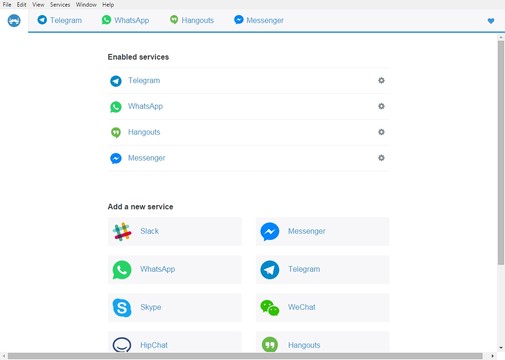Open the Franz home icon tab
This screenshot has height=360, width=505.
14,21
